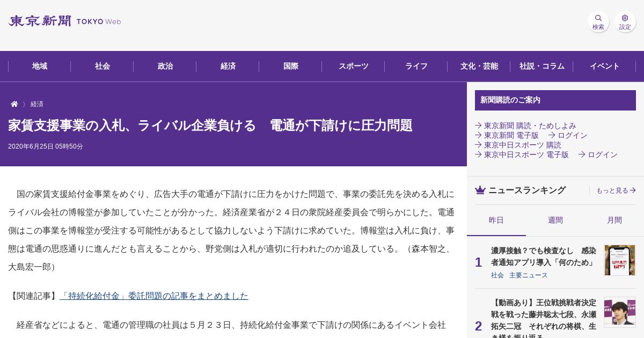Click もっと見る in news ranking
The width and height of the screenshot is (644, 338).
(616, 190)
